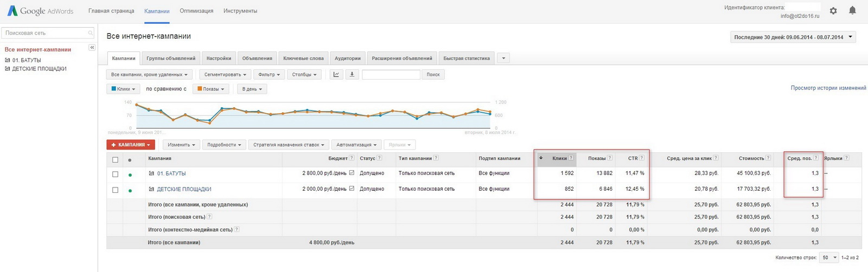Click budget edit icon for 01. БАТУТЫ
This screenshot has width=868, height=272.
[x=352, y=173]
